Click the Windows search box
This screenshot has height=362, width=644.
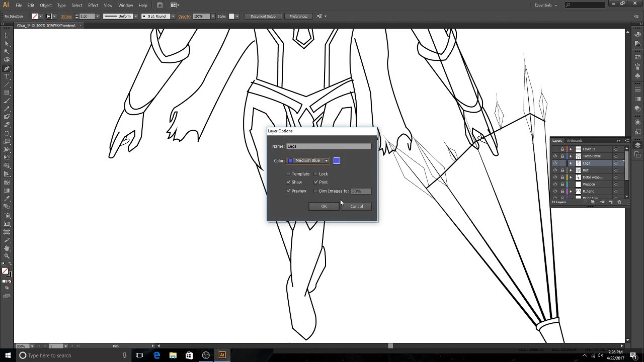tap(73, 355)
